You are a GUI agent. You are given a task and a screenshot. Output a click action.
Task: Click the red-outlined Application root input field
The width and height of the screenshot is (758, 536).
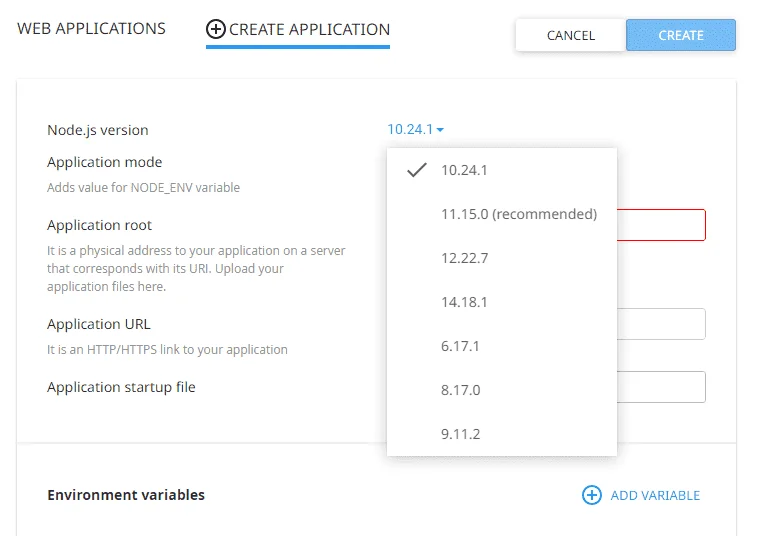point(661,225)
